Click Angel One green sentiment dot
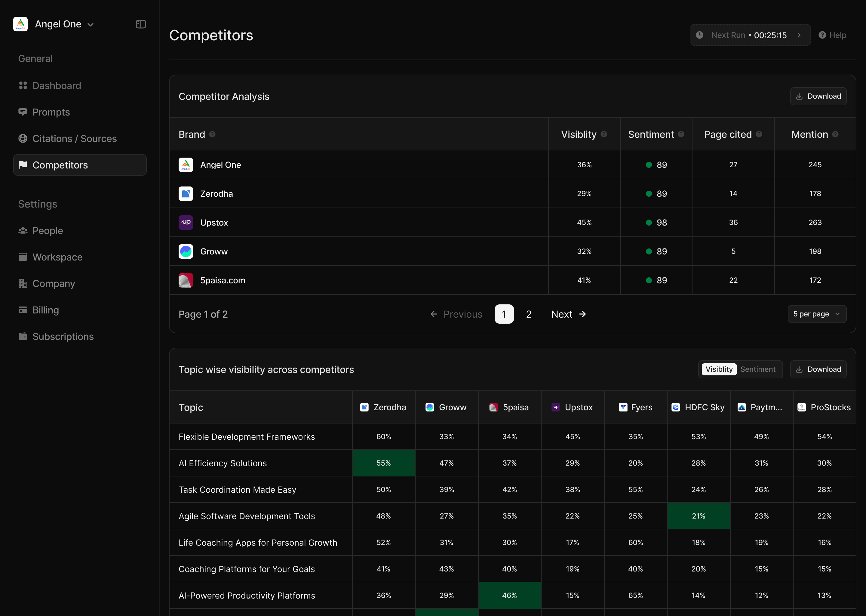The image size is (866, 616). (x=649, y=165)
